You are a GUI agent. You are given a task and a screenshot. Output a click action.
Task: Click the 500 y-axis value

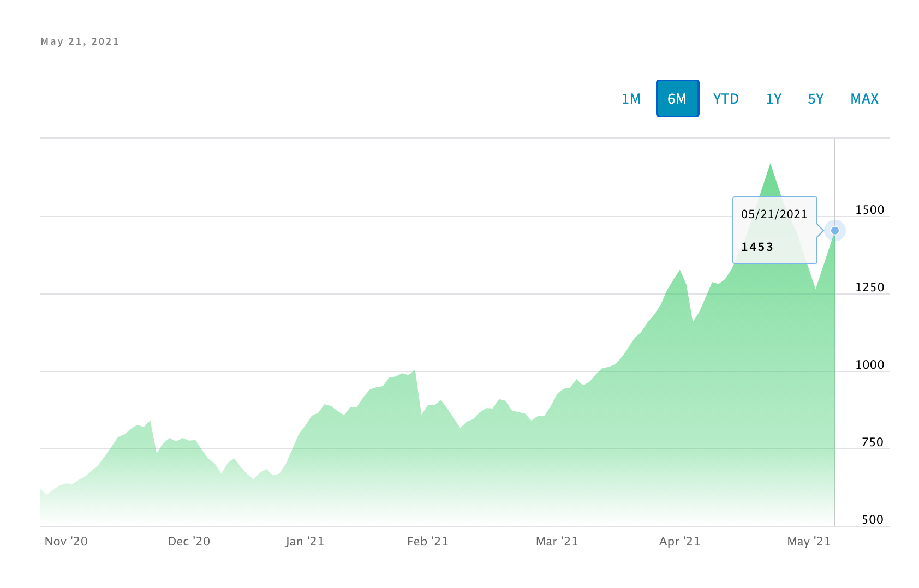(873, 520)
